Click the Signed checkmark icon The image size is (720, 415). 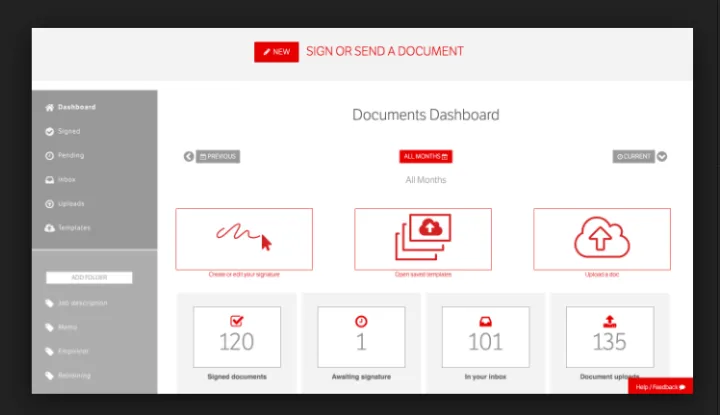click(50, 132)
